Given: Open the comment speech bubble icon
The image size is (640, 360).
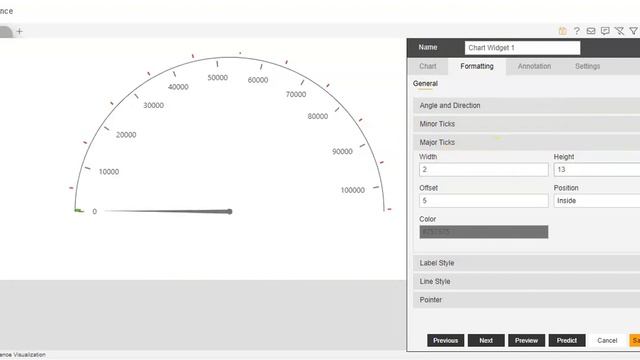Looking at the screenshot, I should tap(605, 31).
